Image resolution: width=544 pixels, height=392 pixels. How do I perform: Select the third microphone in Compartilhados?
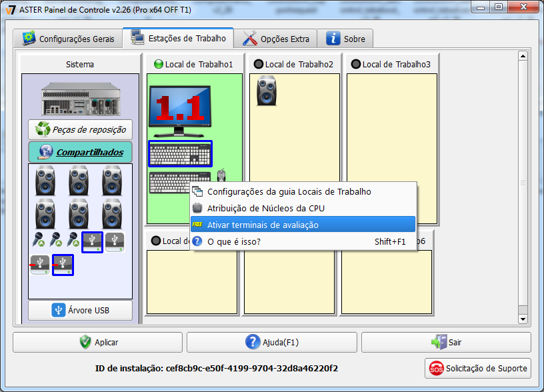(x=73, y=240)
